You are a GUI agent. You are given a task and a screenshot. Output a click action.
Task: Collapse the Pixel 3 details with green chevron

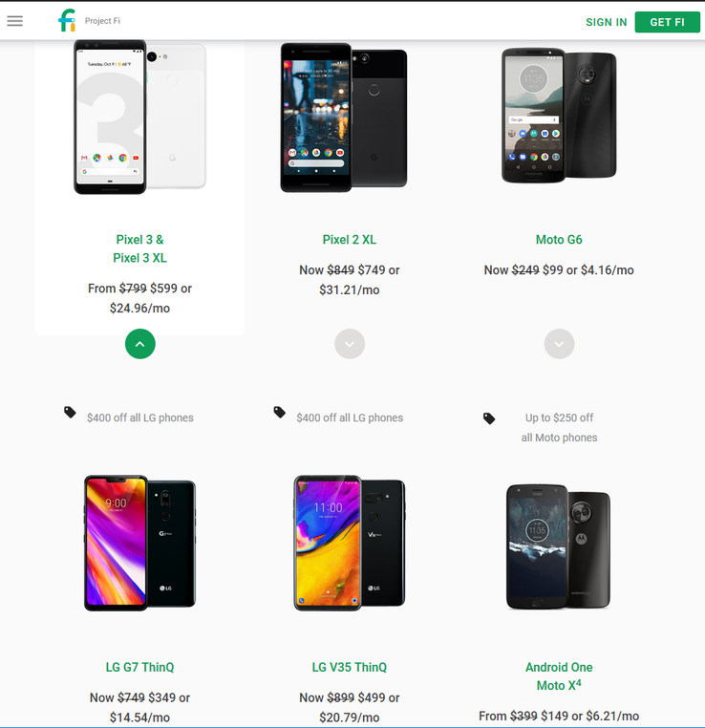140,344
